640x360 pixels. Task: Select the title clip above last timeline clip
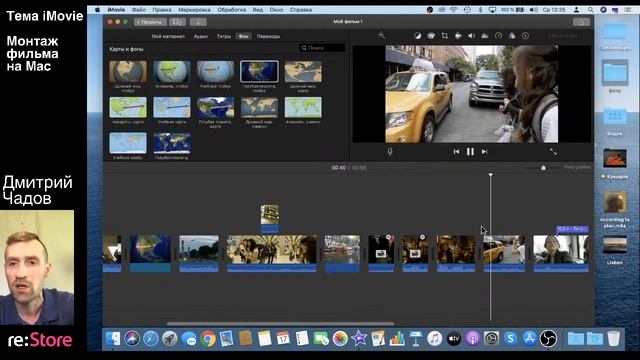(572, 229)
